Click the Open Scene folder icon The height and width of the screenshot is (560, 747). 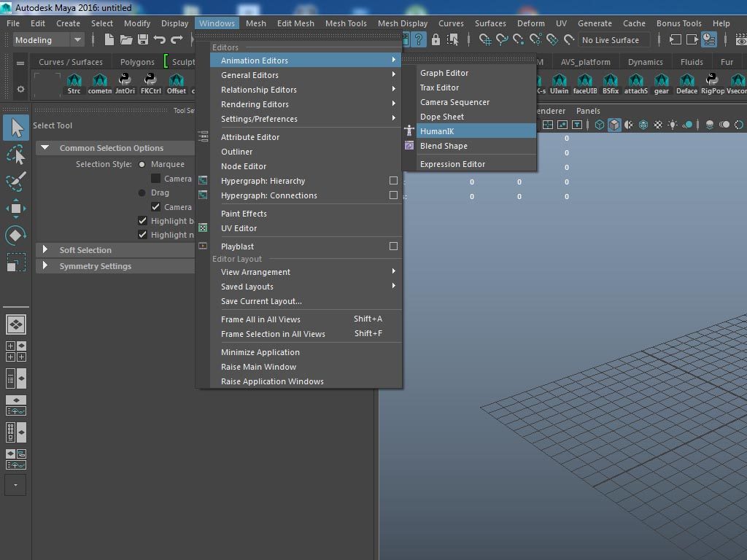[126, 39]
